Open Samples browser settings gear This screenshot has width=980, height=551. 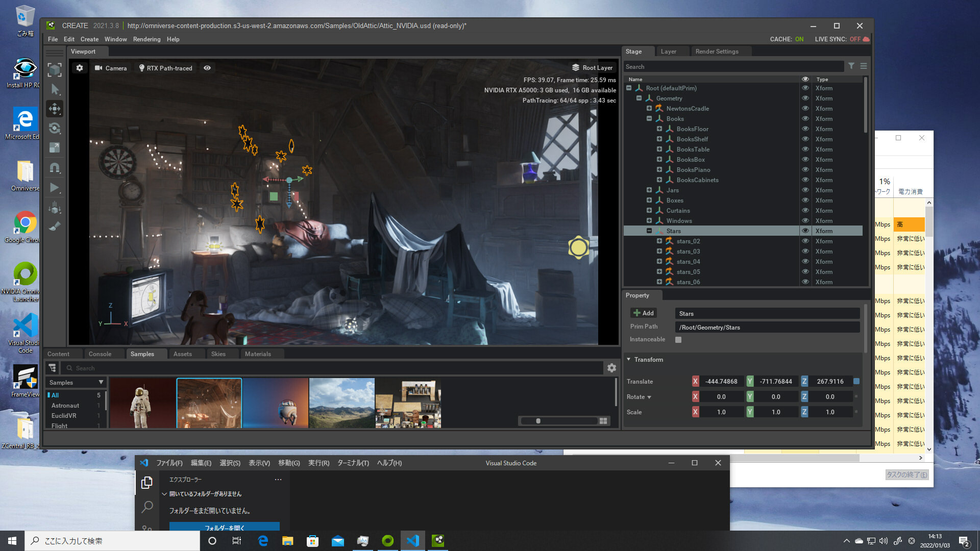pos(611,368)
